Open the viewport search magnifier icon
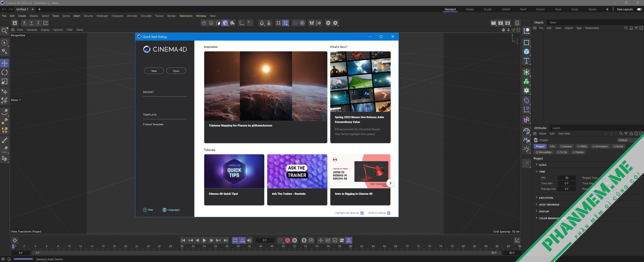This screenshot has width=644, height=262. tap(4, 31)
